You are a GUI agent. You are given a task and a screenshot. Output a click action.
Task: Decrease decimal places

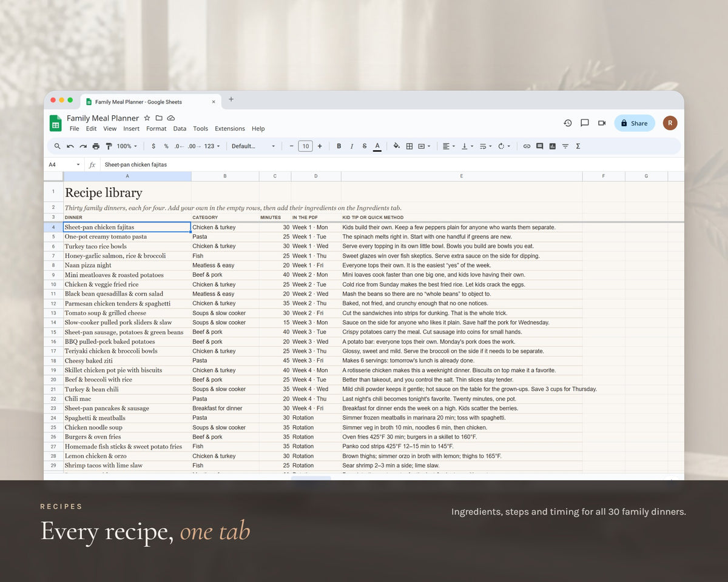point(179,146)
